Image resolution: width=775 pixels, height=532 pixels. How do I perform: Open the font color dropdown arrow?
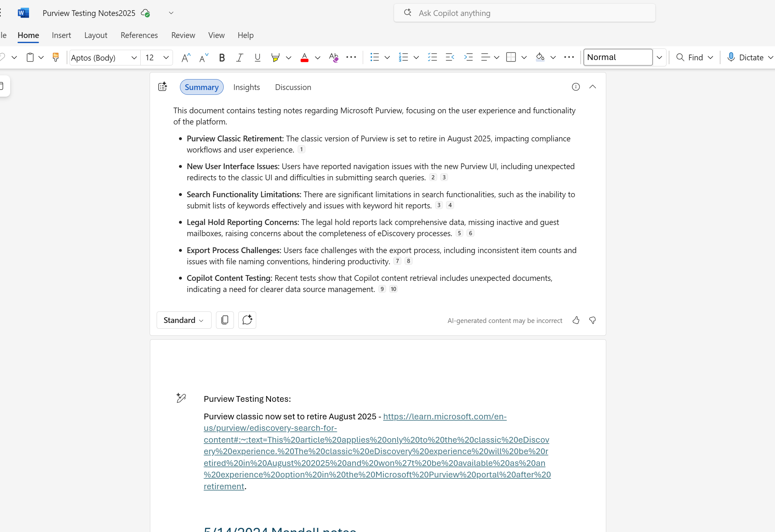pyautogui.click(x=318, y=57)
